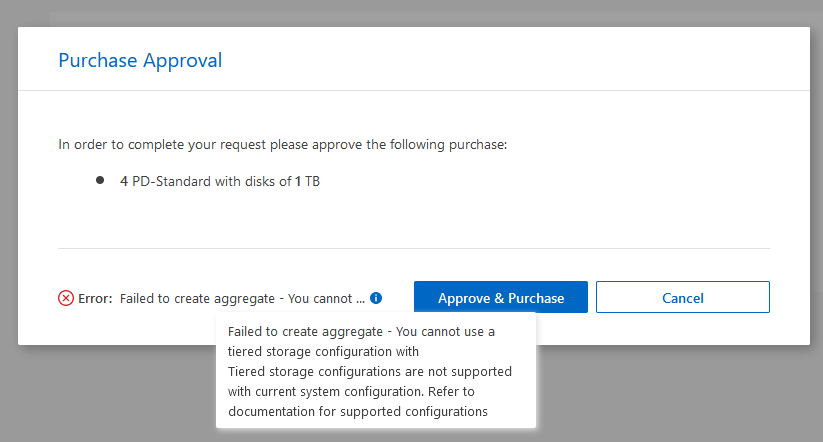Screen dimensions: 823x442
Task: Select truncated 'Failed to create aggregate' message
Action: [x=242, y=298]
